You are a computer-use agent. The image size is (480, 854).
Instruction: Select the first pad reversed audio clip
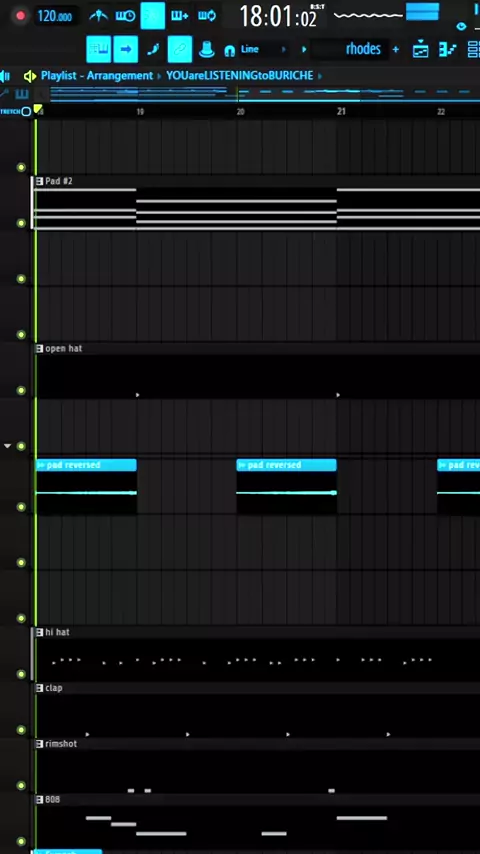[x=86, y=486]
